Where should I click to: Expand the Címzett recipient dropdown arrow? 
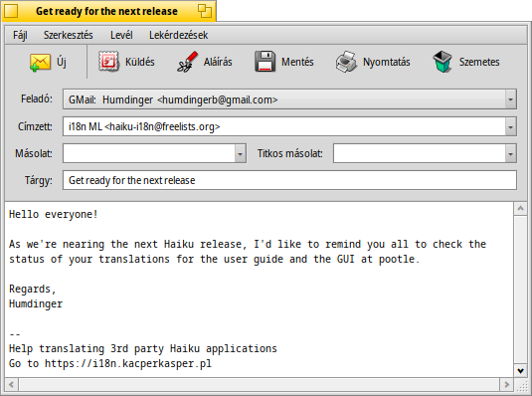pyautogui.click(x=510, y=126)
